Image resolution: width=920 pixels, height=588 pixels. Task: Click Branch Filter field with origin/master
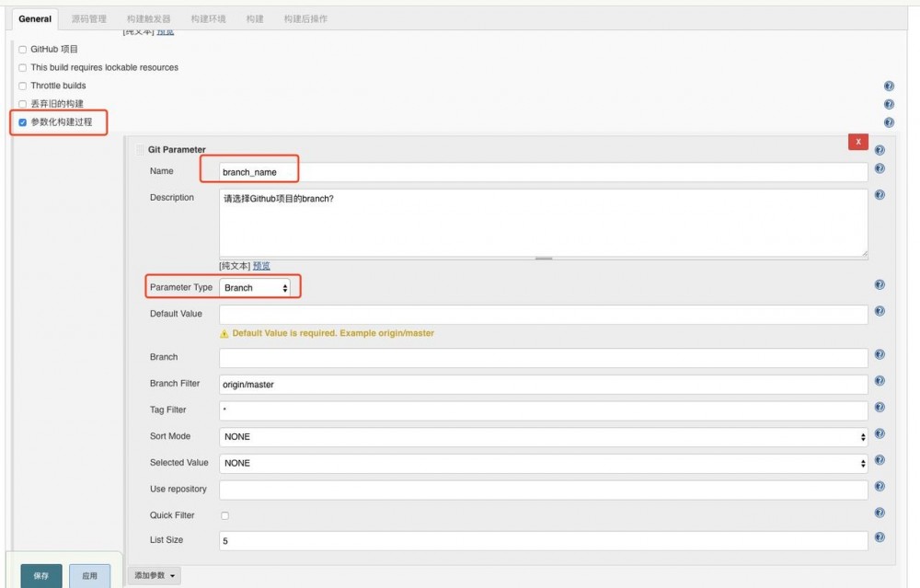click(544, 385)
